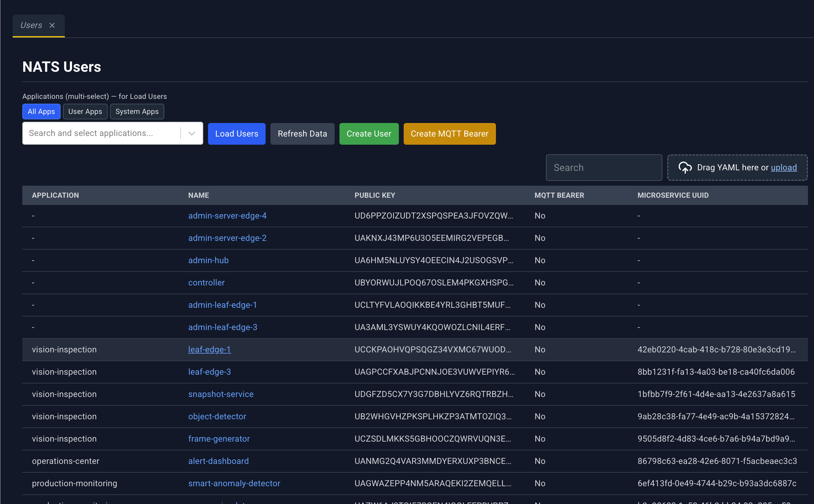Open user admin-leaf-edge-3
Viewport: 814px width, 504px height.
(223, 327)
